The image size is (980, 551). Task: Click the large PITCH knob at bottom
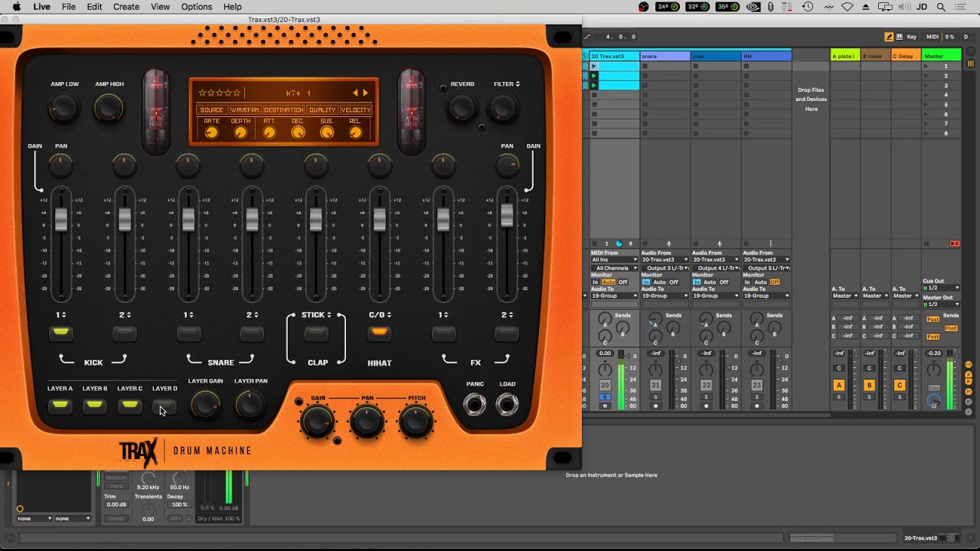[416, 421]
